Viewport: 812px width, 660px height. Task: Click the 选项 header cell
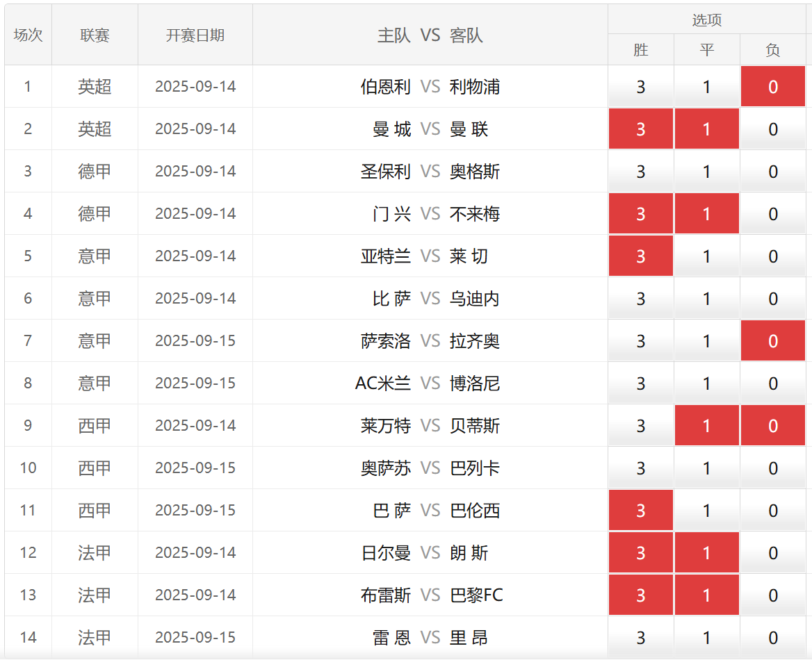coord(707,19)
